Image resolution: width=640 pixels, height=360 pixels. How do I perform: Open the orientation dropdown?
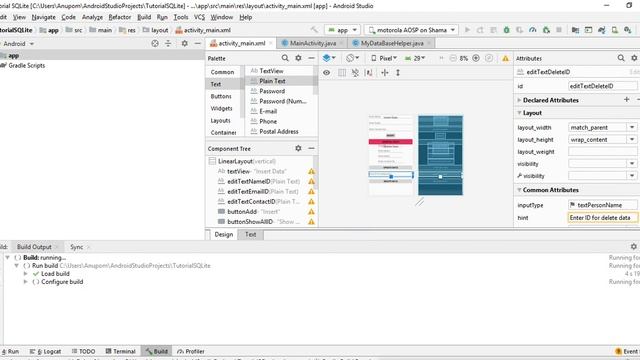point(352,58)
